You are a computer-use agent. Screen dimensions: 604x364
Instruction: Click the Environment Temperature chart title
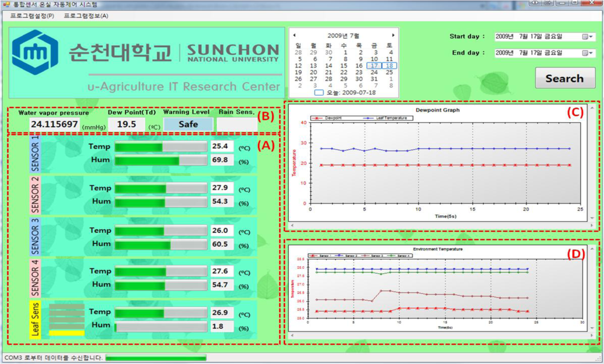coord(437,249)
